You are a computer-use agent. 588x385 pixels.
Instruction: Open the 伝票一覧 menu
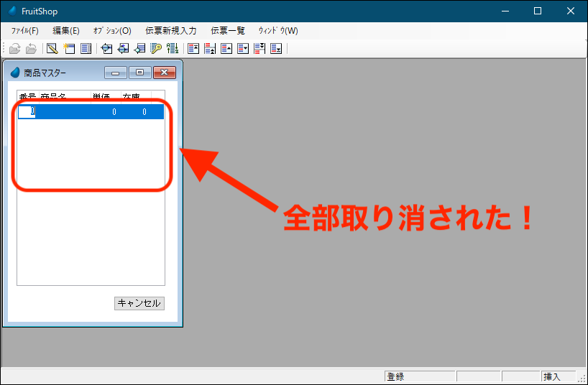pos(228,31)
